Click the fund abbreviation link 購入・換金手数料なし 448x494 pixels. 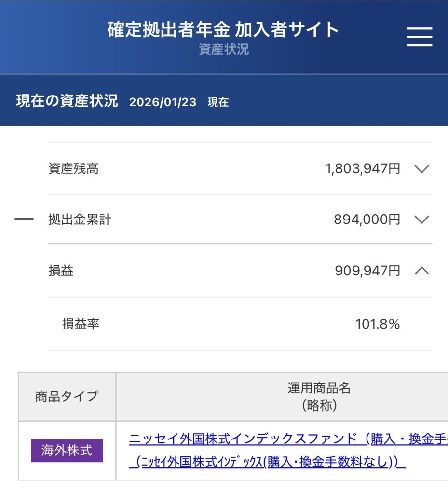coord(270,462)
